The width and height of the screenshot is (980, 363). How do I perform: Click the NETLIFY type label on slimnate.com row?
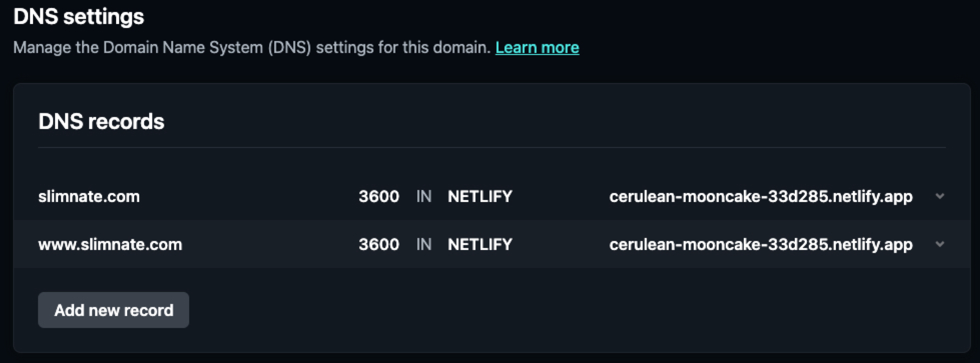tap(479, 196)
